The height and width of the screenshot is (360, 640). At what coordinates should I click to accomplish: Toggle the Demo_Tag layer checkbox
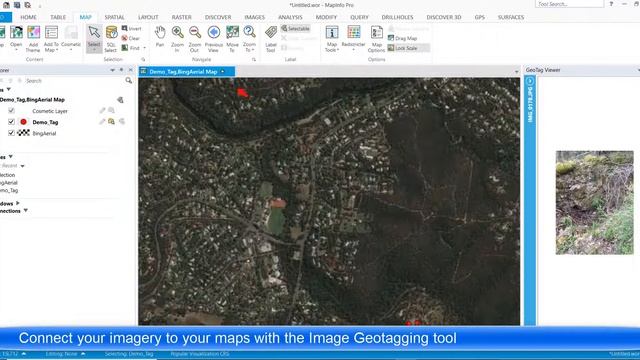11,122
